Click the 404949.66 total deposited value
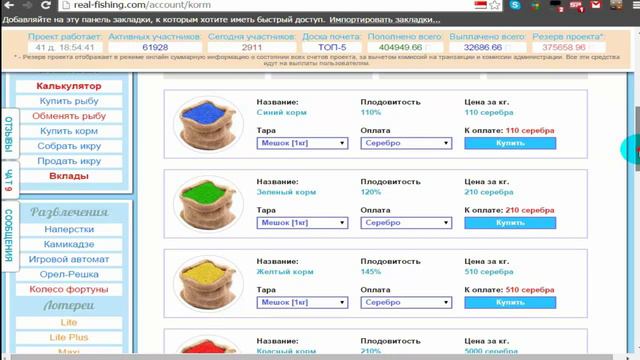This screenshot has width=640, height=360. pos(400,47)
